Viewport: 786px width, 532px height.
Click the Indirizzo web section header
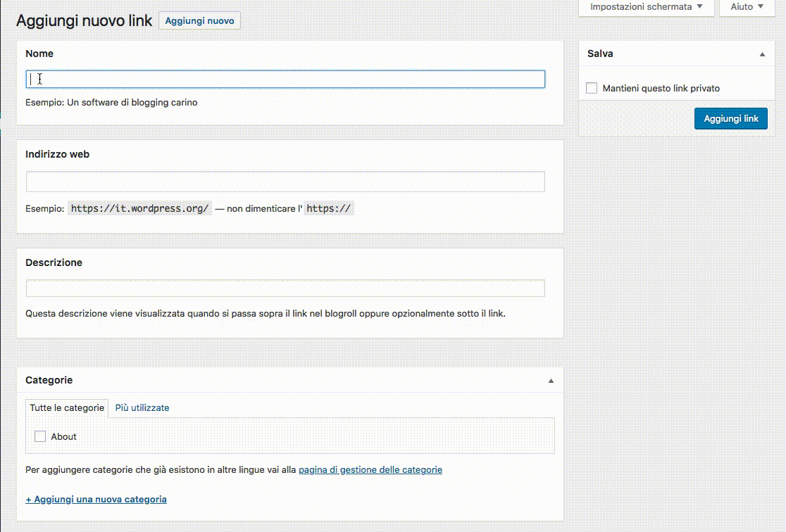click(58, 154)
